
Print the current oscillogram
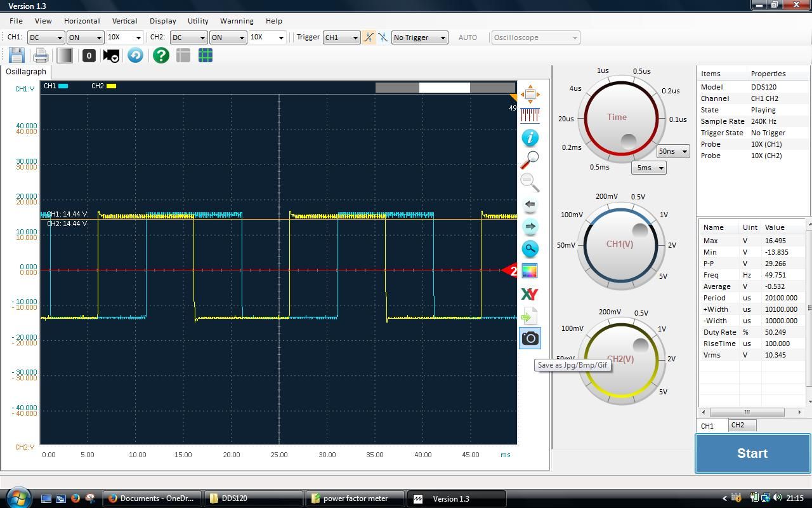coord(41,56)
